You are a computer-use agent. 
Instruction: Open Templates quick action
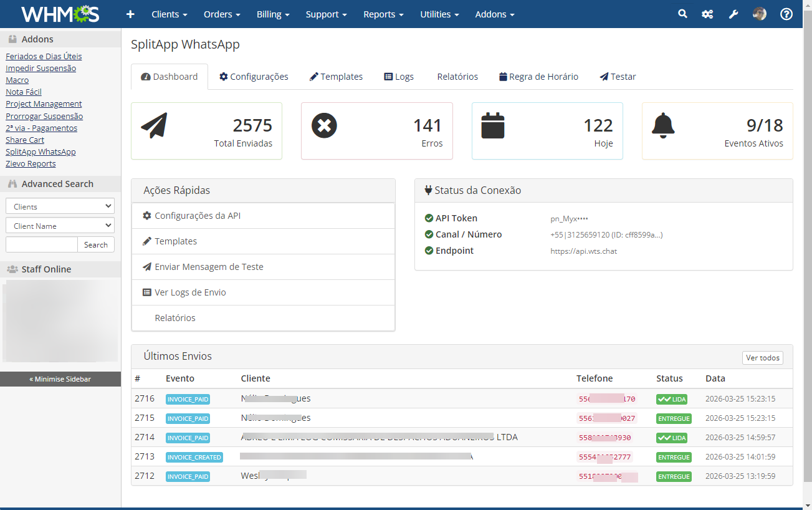pos(263,241)
